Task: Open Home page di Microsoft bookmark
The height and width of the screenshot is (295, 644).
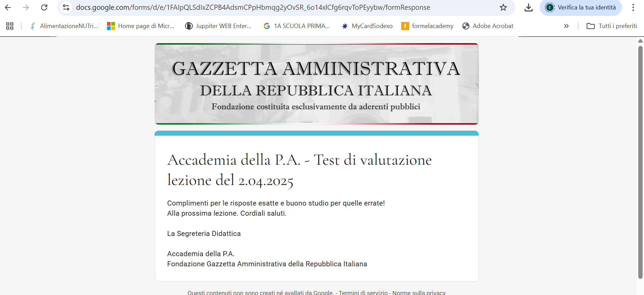Action: coord(141,26)
